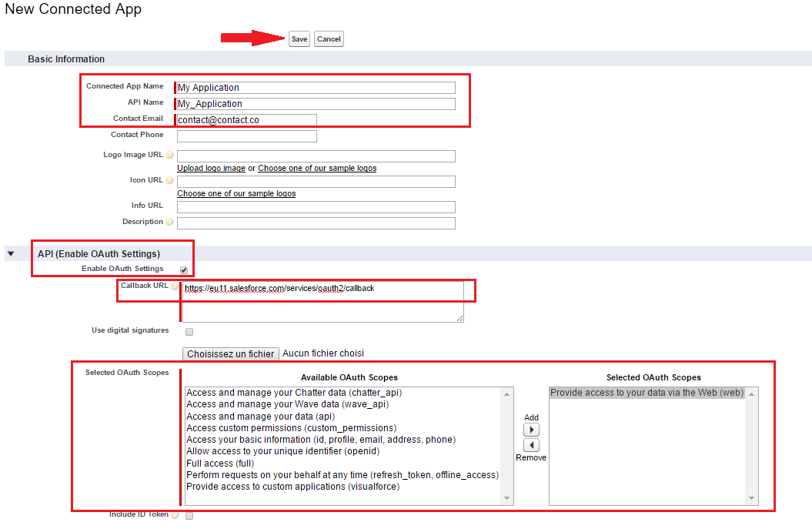Image resolution: width=812 pixels, height=529 pixels.
Task: Select Full access (full) scope
Action: (x=220, y=464)
